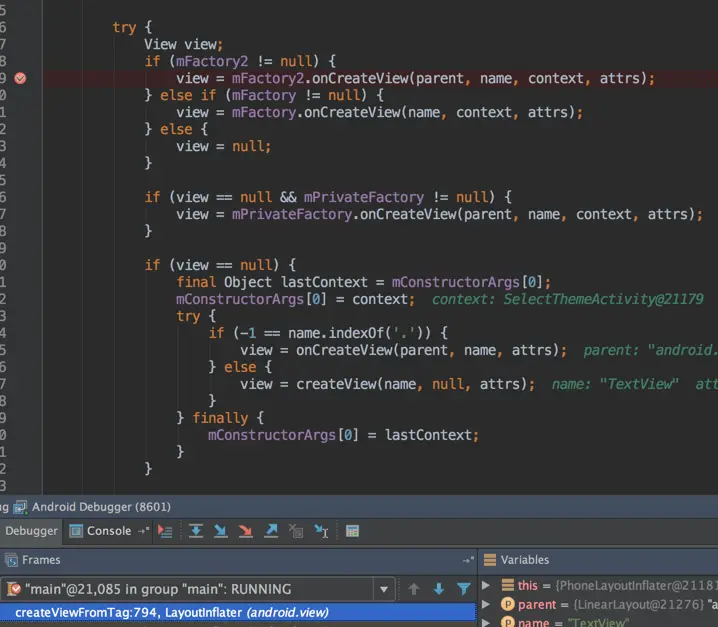
Task: Click the red Force Step Into icon
Action: (x=246, y=531)
